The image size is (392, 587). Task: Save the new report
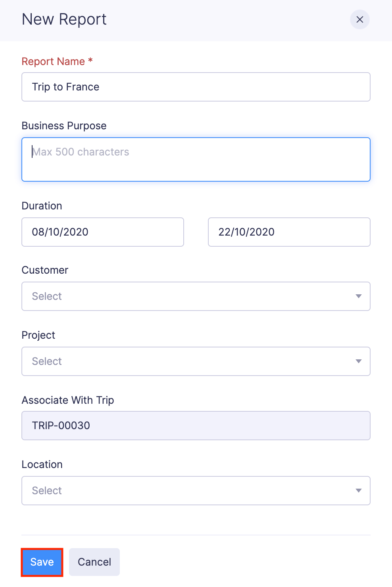coord(42,562)
